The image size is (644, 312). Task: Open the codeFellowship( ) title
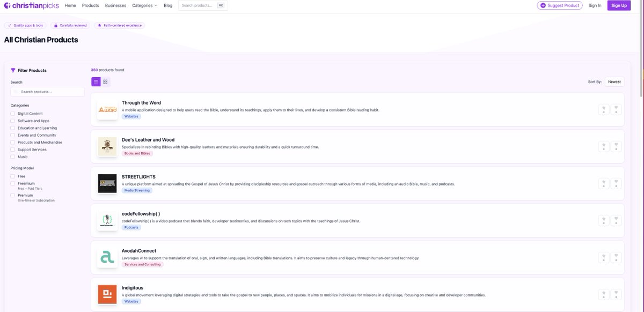click(x=141, y=213)
